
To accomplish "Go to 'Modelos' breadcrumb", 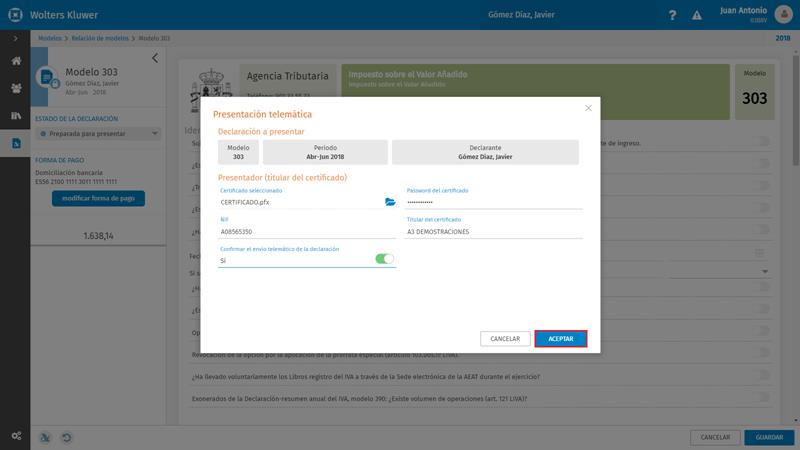I will point(49,38).
